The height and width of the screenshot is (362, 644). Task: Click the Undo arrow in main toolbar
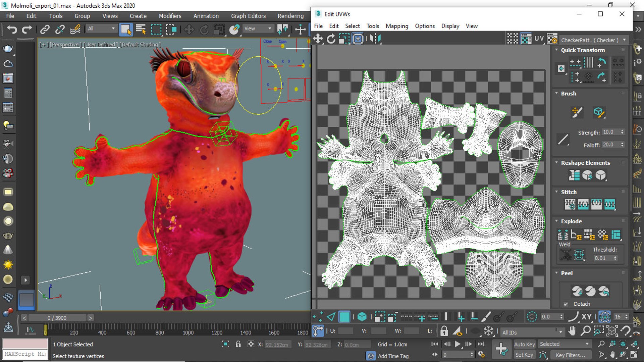coord(12,30)
